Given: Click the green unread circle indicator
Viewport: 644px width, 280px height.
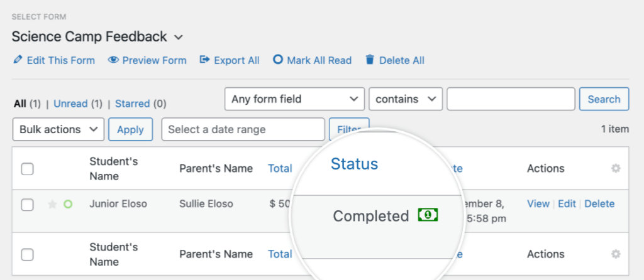Looking at the screenshot, I should [x=68, y=204].
